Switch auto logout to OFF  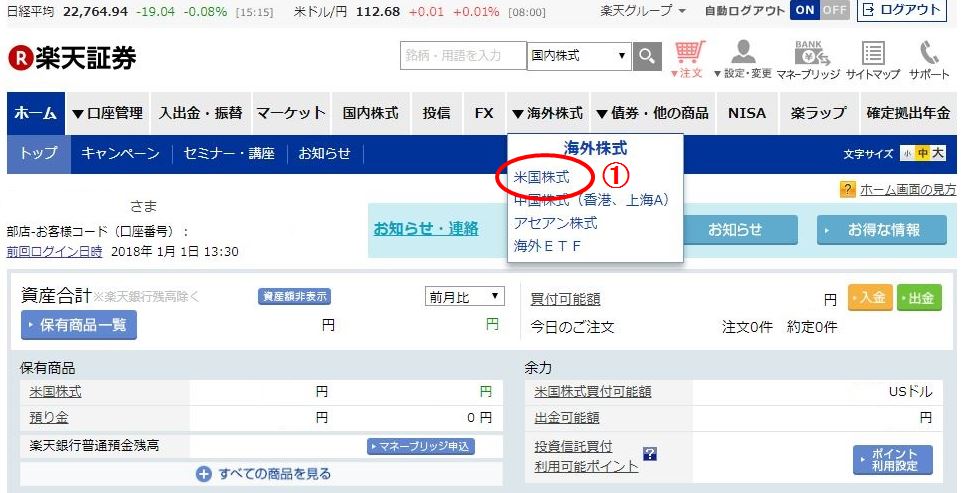click(834, 10)
